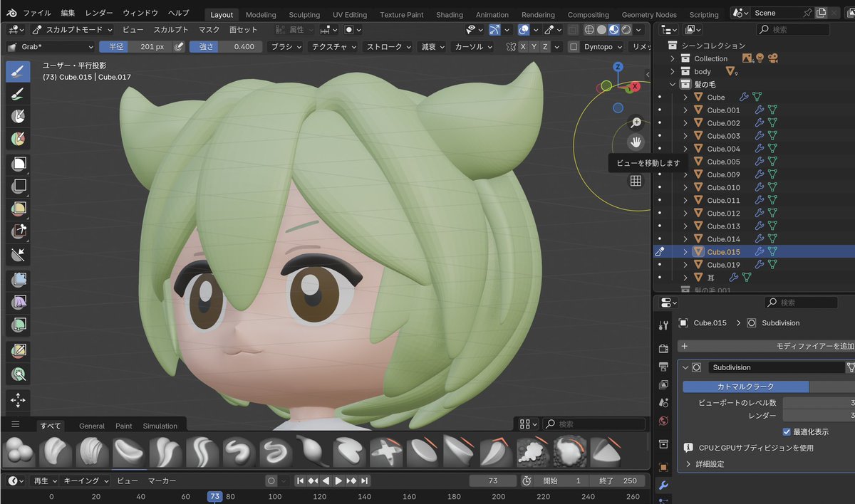Select the Edit Face Set tool
The width and height of the screenshot is (855, 504).
[x=19, y=350]
